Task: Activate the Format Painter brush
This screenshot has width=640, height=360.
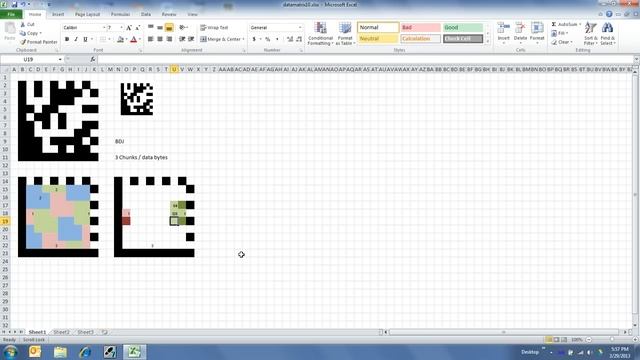Action: 23,42
